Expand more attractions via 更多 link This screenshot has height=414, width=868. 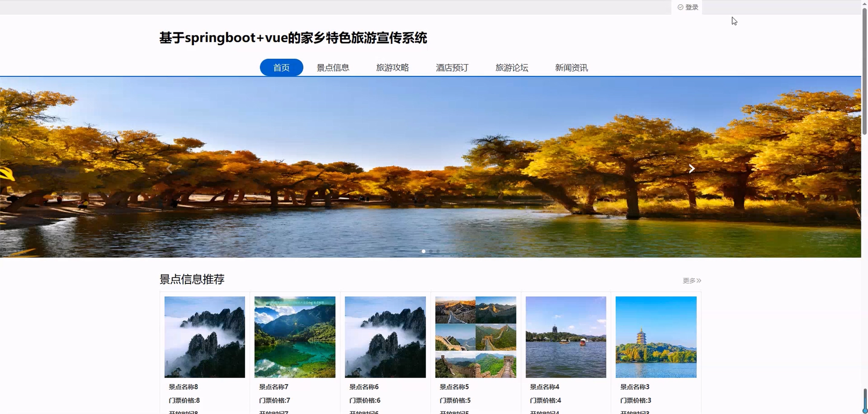pos(692,281)
